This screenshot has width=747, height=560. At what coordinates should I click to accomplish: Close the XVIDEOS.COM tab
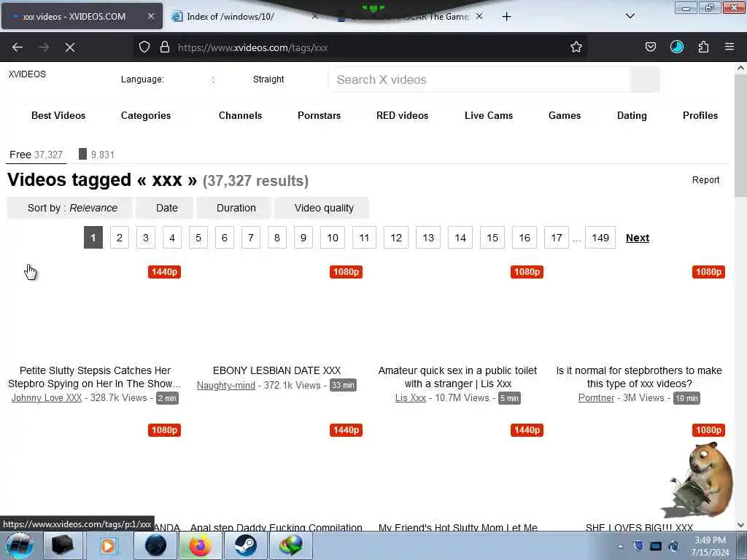coord(150,16)
